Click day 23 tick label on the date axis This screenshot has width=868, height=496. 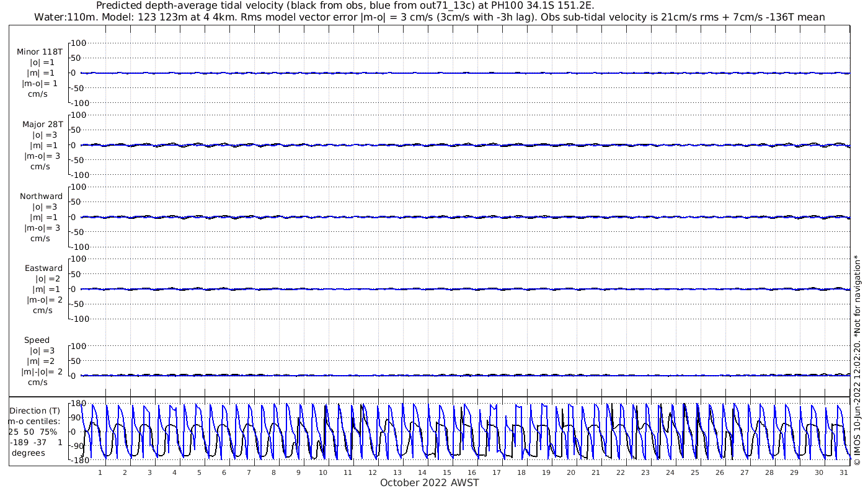[645, 472]
